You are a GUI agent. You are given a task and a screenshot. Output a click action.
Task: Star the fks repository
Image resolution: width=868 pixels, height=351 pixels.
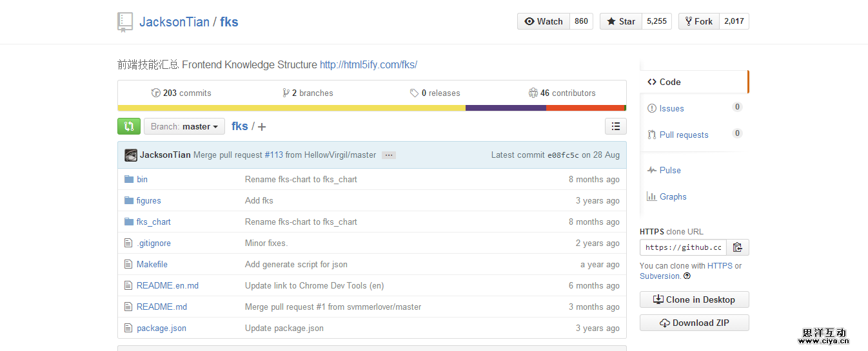620,21
